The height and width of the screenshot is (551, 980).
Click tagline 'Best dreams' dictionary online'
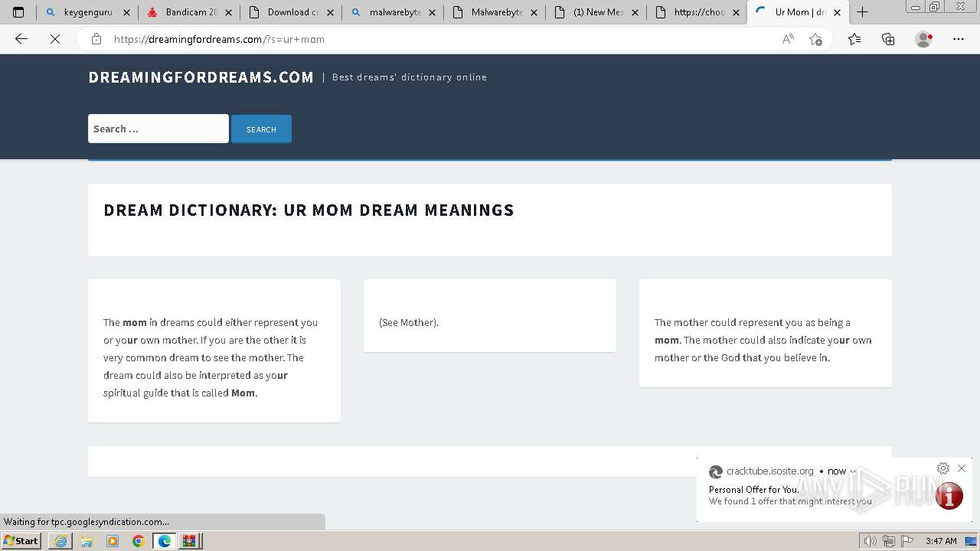[410, 77]
